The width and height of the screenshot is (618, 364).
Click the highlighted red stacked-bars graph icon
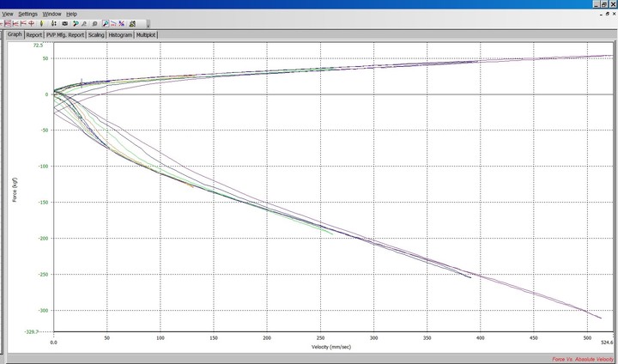tap(8, 24)
